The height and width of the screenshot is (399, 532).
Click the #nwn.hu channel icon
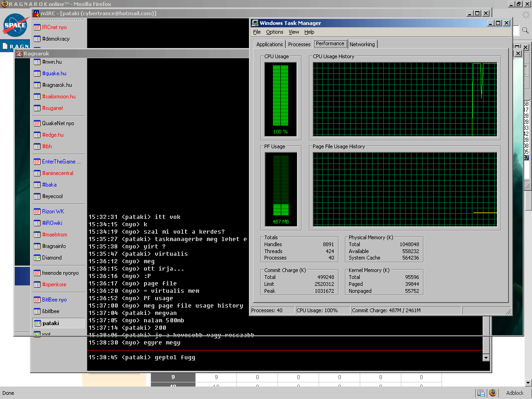(37, 62)
